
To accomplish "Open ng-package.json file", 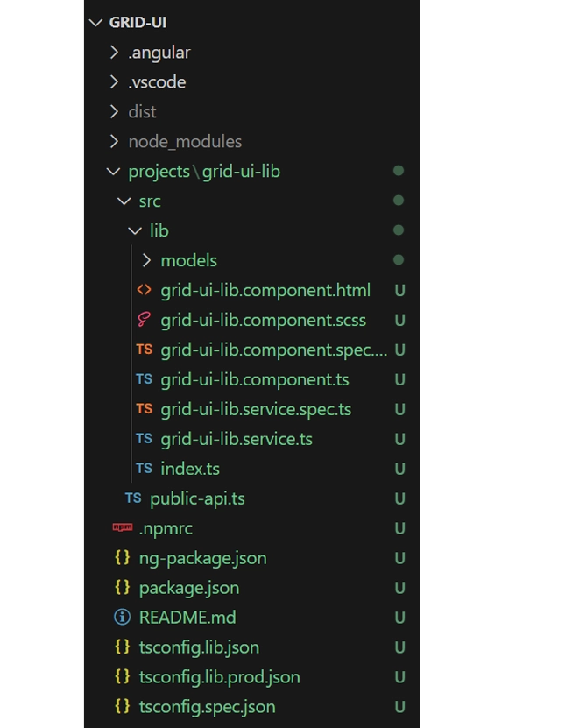I will 203,559.
